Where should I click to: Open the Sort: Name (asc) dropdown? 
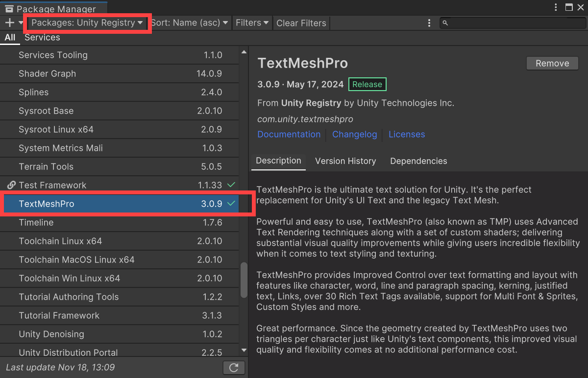point(189,23)
